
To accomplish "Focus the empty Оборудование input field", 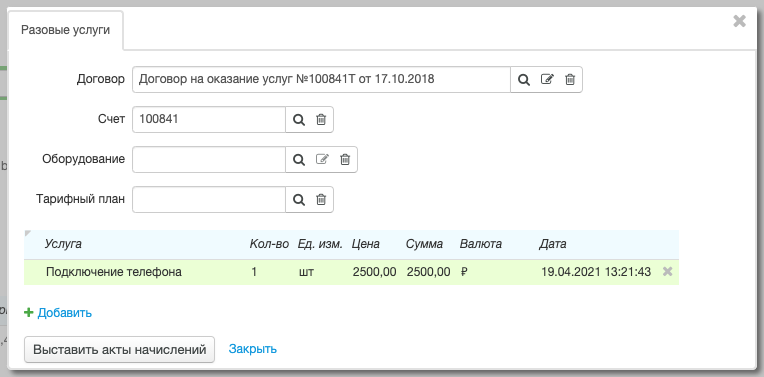I will click(x=209, y=159).
